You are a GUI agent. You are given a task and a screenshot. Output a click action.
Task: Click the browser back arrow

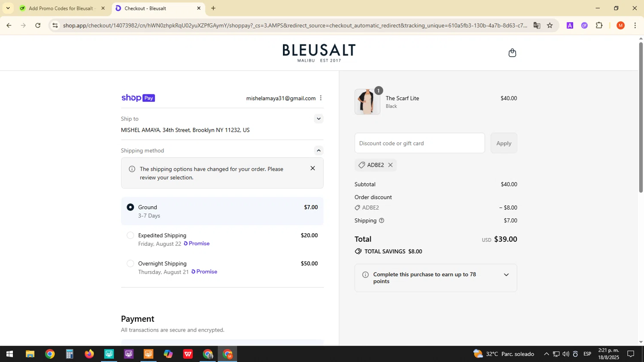point(9,25)
